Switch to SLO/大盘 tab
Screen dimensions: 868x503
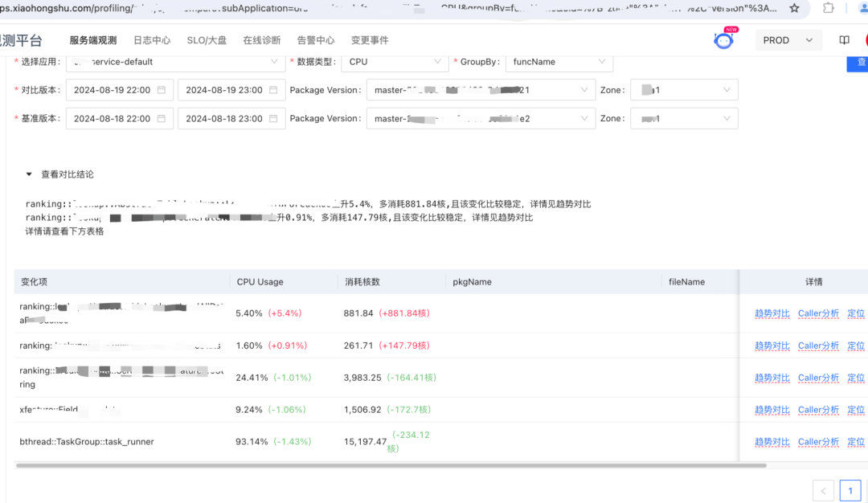tap(207, 40)
